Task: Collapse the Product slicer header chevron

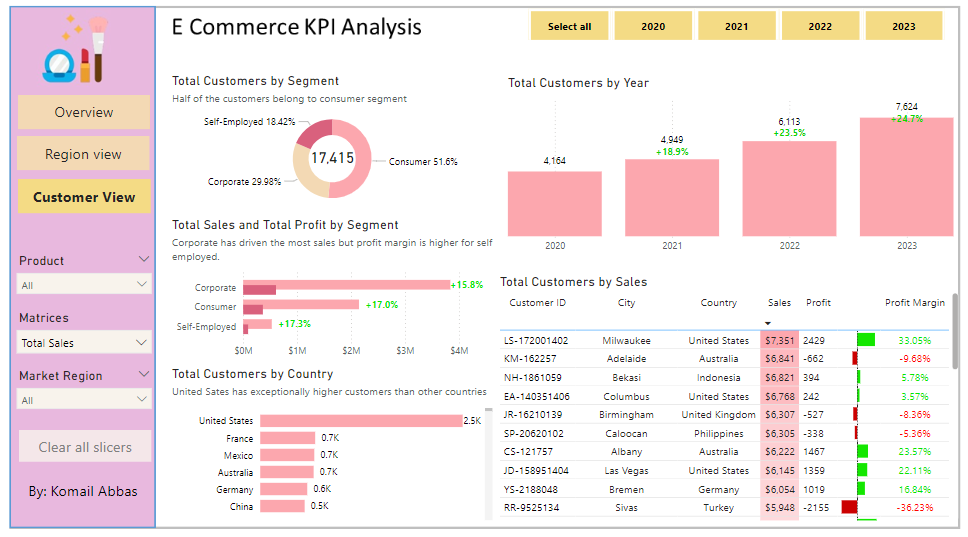Action: [144, 260]
